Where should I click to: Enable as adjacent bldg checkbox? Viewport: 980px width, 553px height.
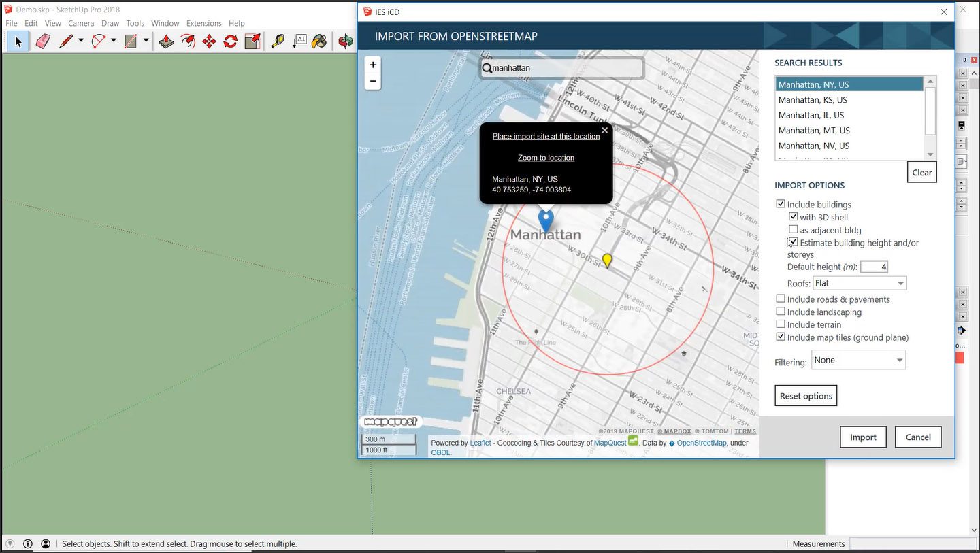[x=794, y=230]
